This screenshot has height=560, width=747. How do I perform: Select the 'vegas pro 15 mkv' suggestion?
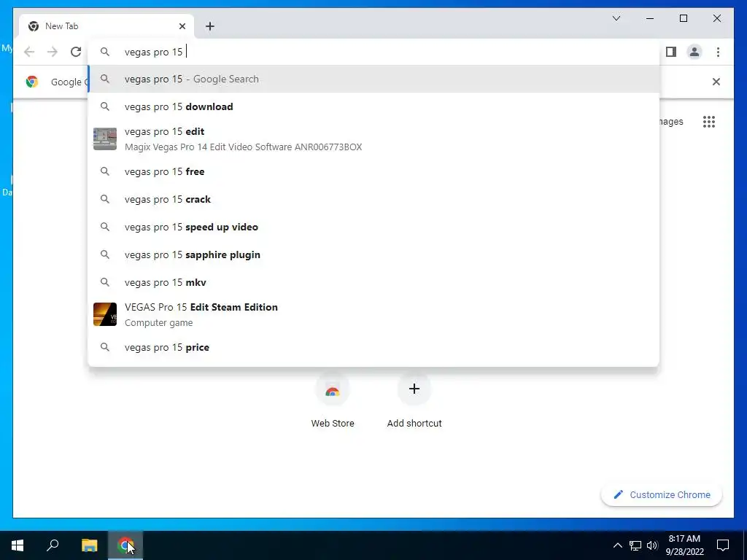[x=374, y=282]
